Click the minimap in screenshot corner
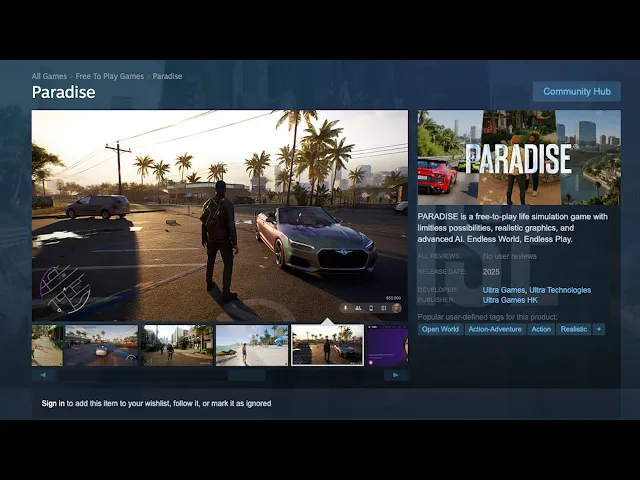 (x=65, y=289)
